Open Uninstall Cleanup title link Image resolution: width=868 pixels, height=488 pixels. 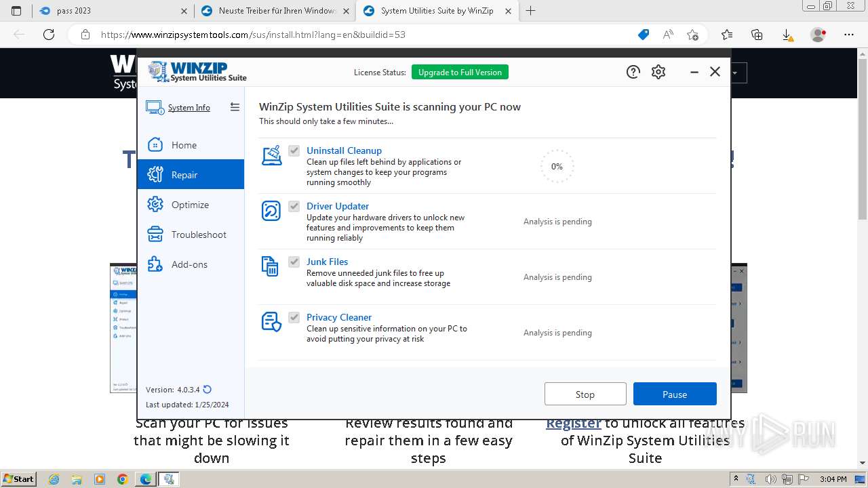click(x=344, y=150)
